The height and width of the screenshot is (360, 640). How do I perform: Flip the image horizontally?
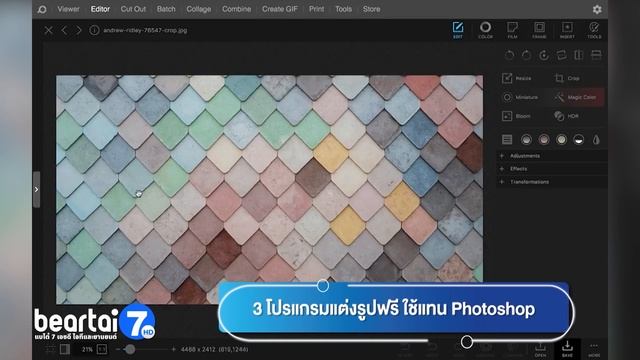tap(579, 55)
